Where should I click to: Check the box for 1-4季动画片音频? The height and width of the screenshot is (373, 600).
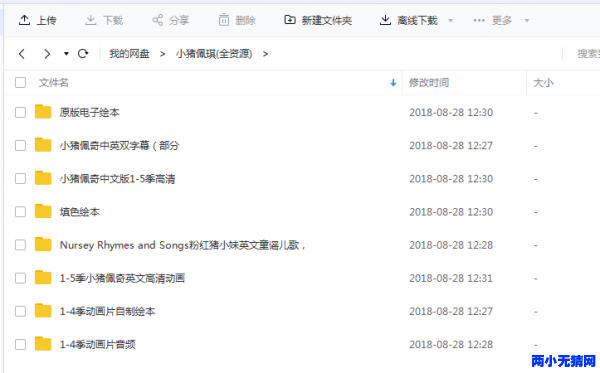(20, 344)
